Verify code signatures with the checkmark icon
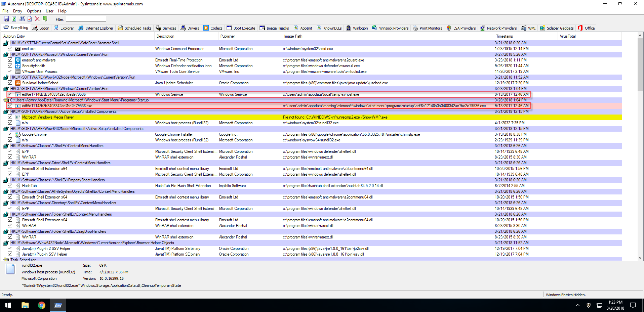 (x=30, y=19)
